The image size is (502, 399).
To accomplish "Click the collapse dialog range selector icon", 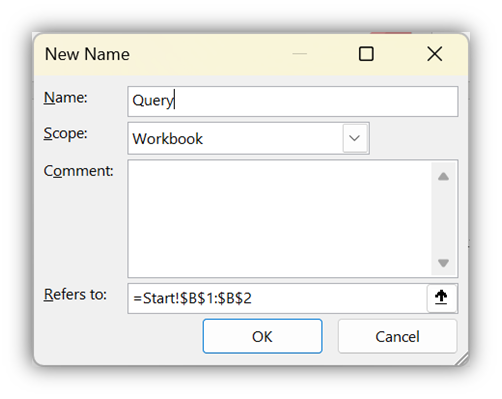I will (442, 298).
